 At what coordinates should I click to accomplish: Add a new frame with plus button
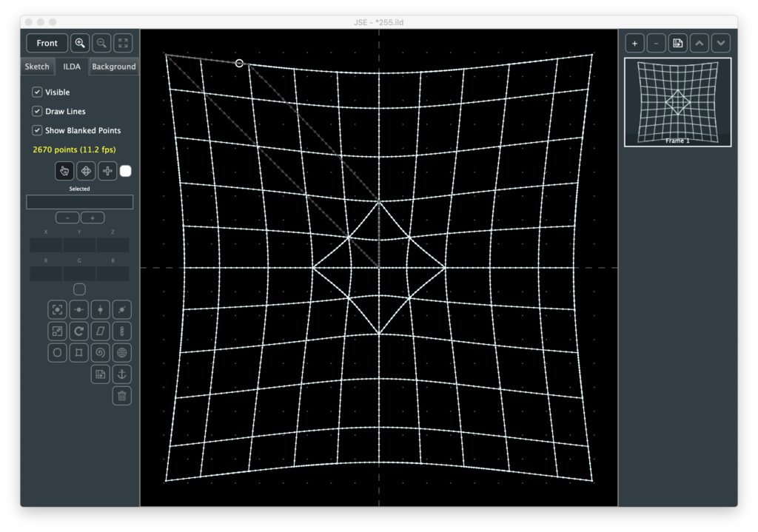pyautogui.click(x=634, y=43)
